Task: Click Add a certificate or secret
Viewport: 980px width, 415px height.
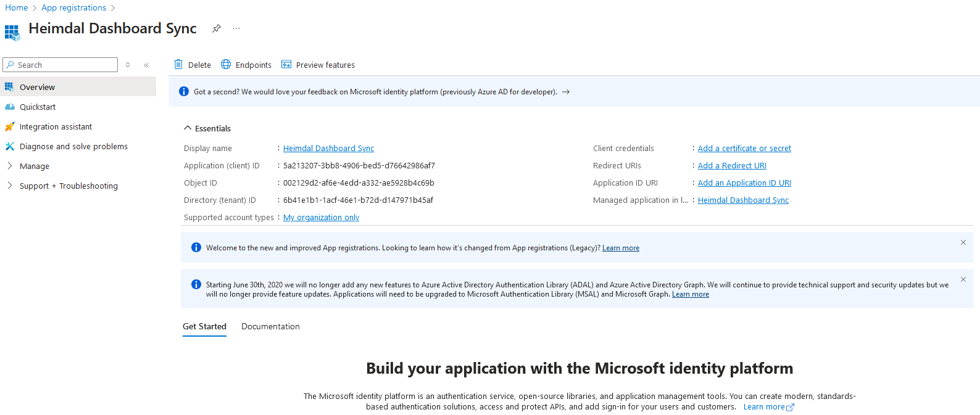Action: 744,149
